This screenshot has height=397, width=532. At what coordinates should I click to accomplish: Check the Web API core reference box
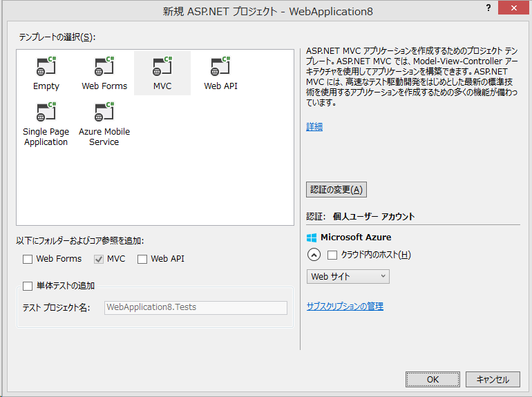click(142, 259)
